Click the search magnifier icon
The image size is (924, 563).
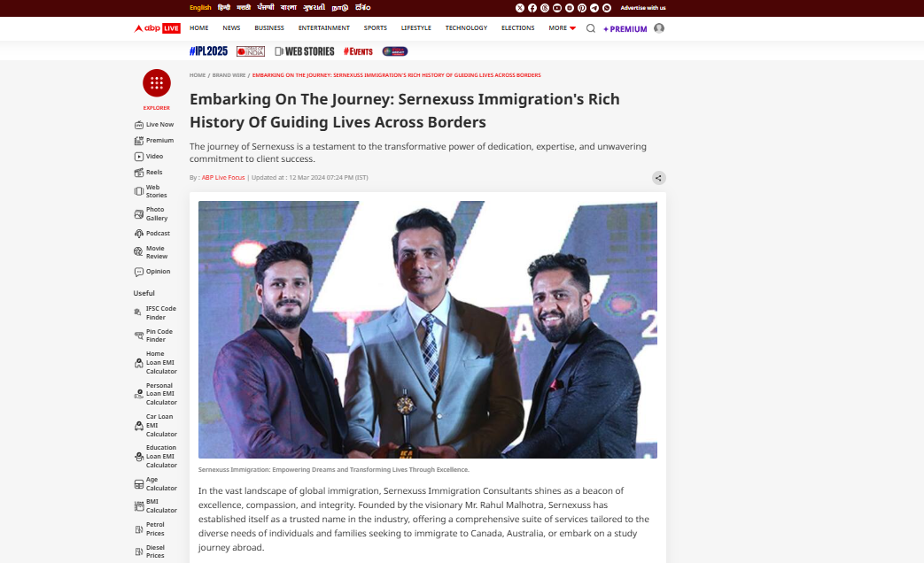pyautogui.click(x=591, y=28)
